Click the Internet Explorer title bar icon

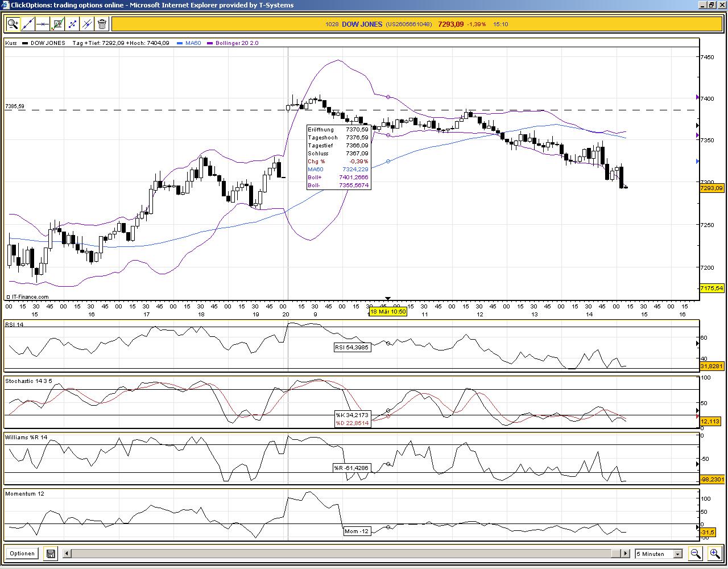point(6,5)
